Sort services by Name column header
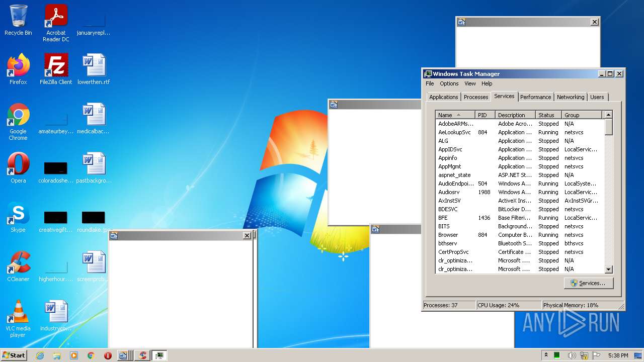This screenshot has width=644, height=362. coord(455,115)
